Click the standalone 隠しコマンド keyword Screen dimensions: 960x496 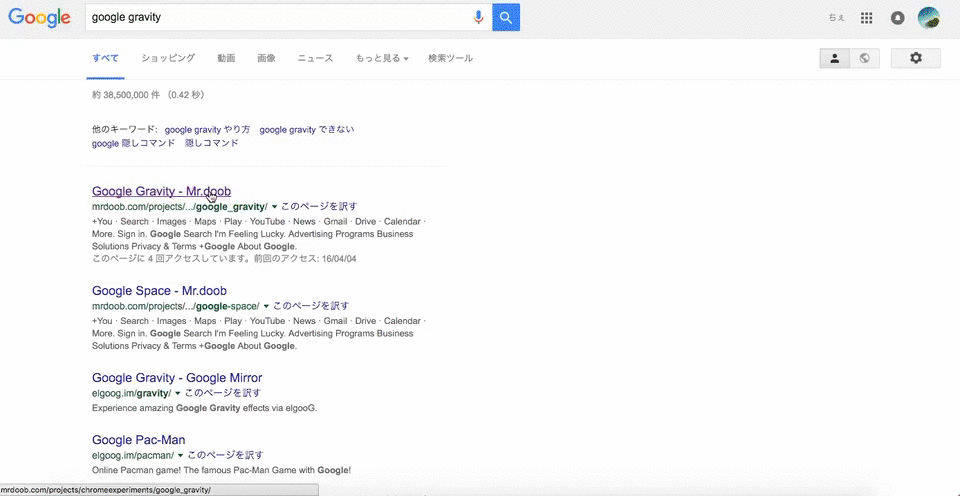click(x=212, y=143)
